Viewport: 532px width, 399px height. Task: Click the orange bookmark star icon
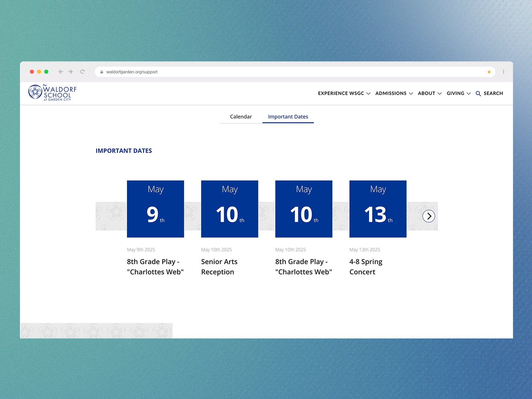tap(489, 72)
